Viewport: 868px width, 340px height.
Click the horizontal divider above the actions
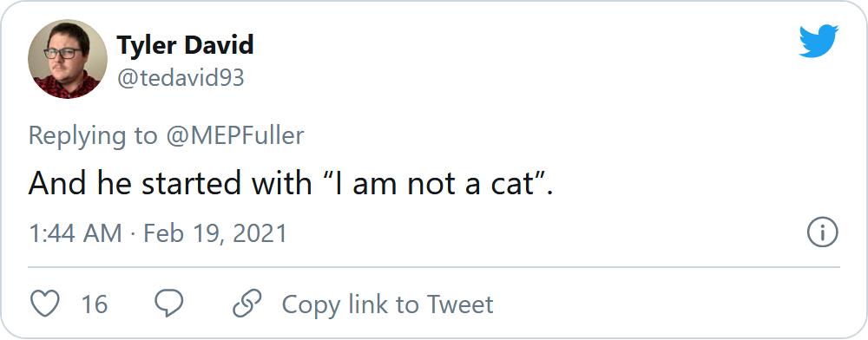434,267
